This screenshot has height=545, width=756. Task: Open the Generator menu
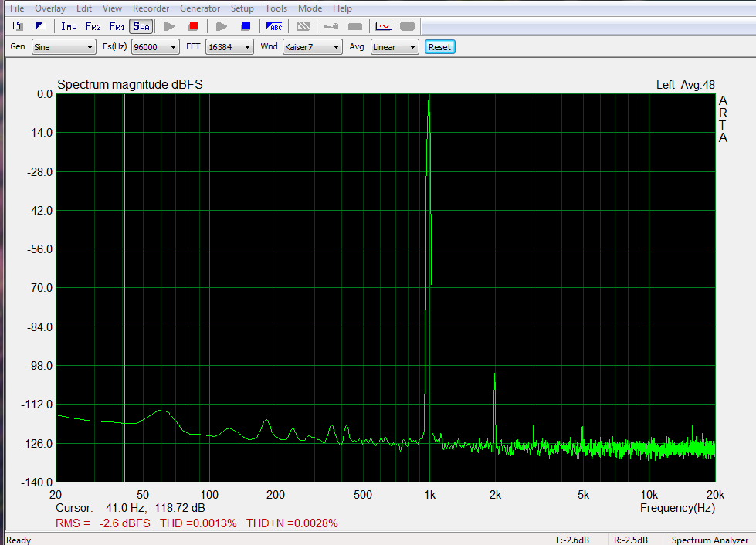tap(200, 8)
